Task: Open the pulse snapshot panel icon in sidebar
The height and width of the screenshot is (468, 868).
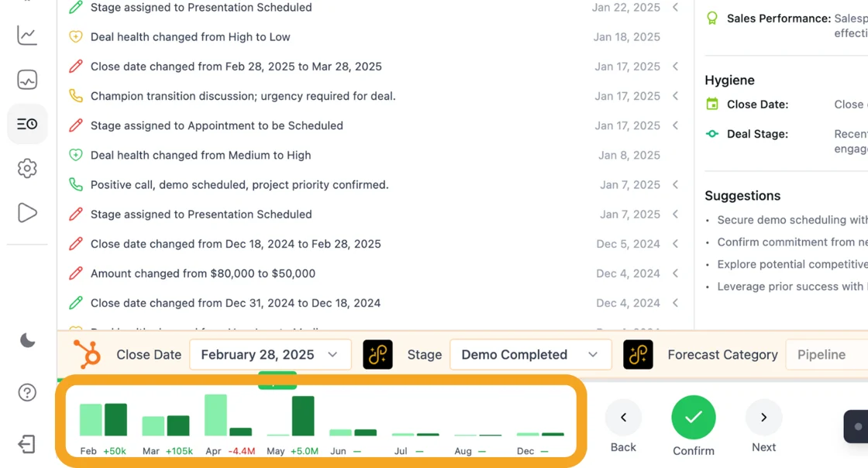Action: coord(26,79)
